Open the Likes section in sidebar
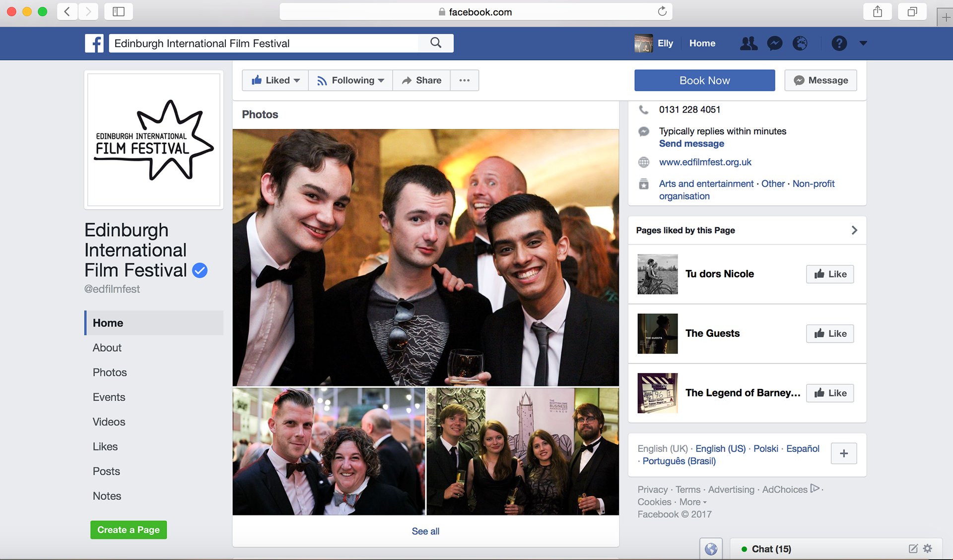953x560 pixels. tap(105, 447)
